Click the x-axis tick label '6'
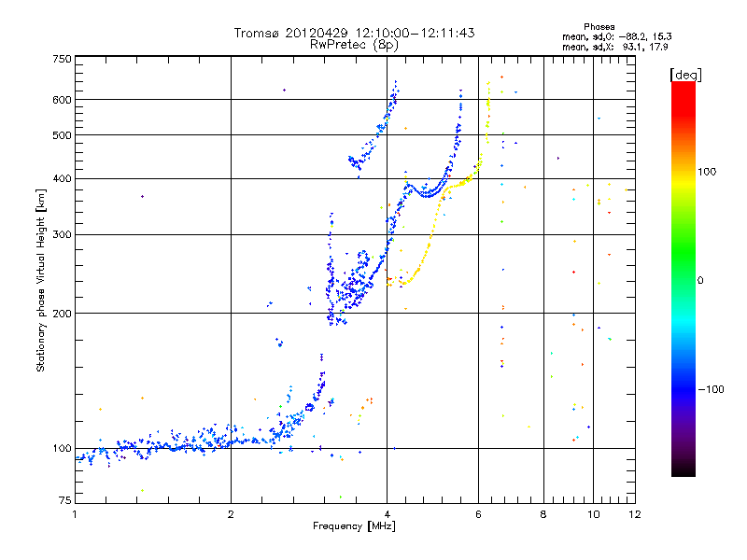Viewport: 747px width, 560px height. tap(478, 514)
